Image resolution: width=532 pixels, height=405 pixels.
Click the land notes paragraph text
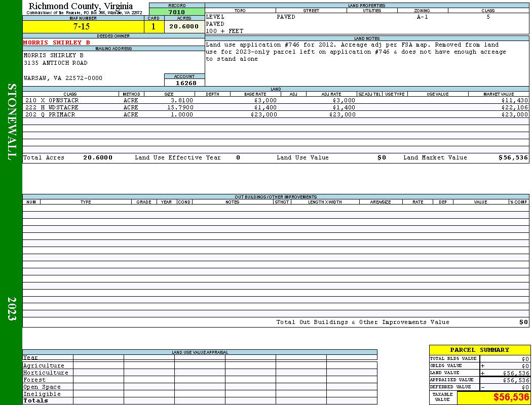(356, 52)
